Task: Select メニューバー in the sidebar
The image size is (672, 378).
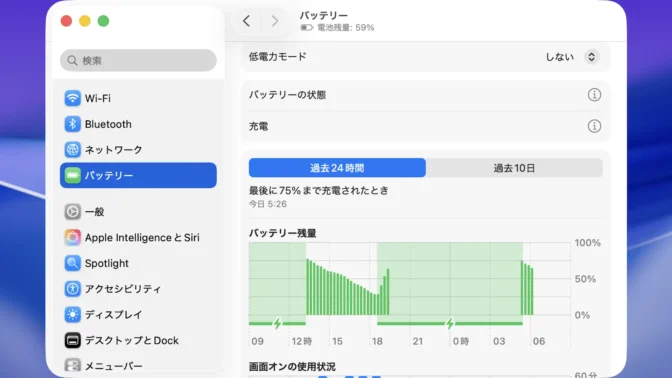Action: click(x=114, y=366)
